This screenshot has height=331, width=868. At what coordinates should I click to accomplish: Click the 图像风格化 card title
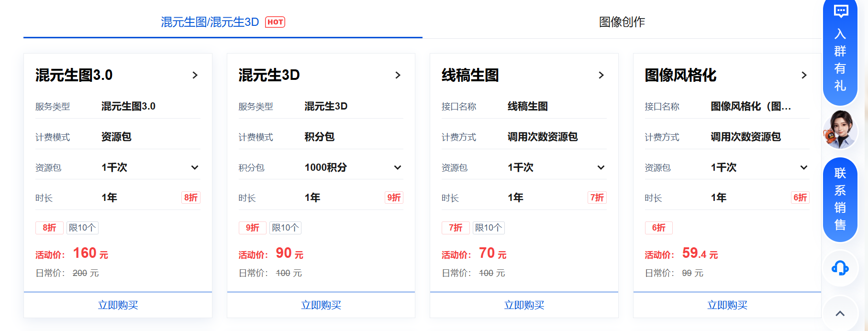[680, 75]
